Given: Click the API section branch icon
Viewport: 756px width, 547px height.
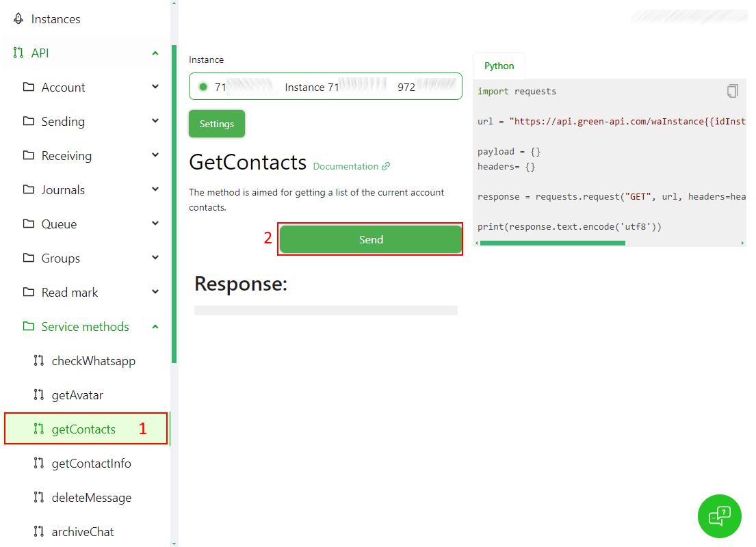Looking at the screenshot, I should click(18, 53).
